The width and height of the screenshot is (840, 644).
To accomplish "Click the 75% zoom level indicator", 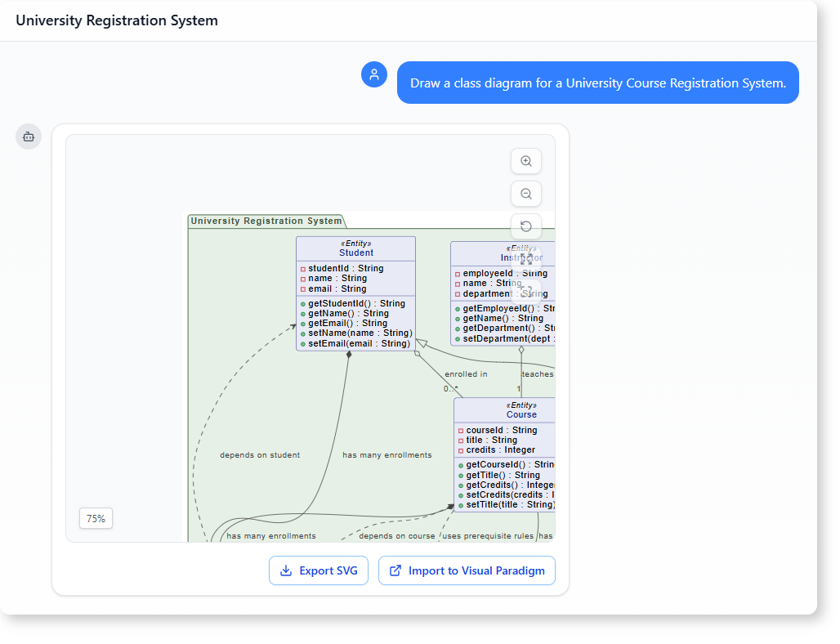I will pos(96,518).
